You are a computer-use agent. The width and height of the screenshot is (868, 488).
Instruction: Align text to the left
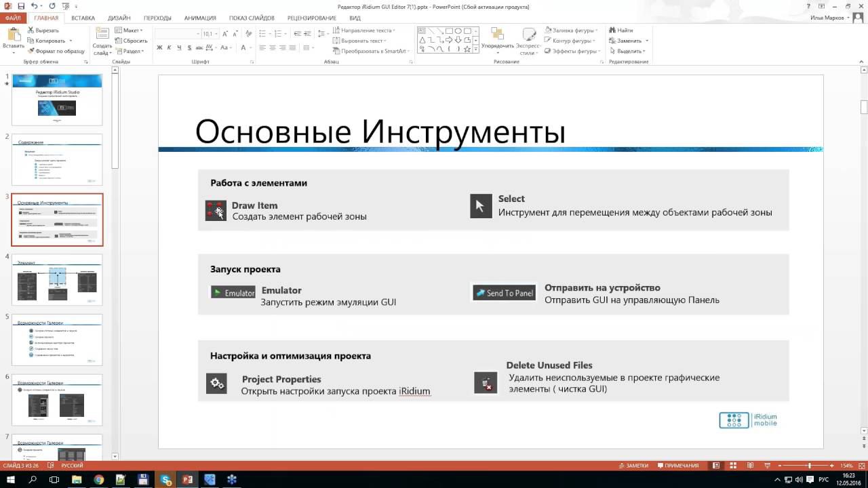click(x=262, y=47)
